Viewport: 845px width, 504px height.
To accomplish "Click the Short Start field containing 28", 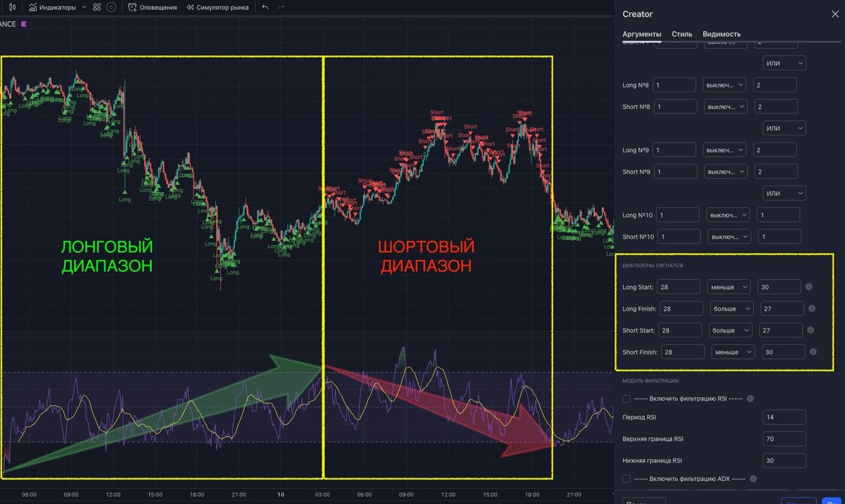I will coord(681,331).
